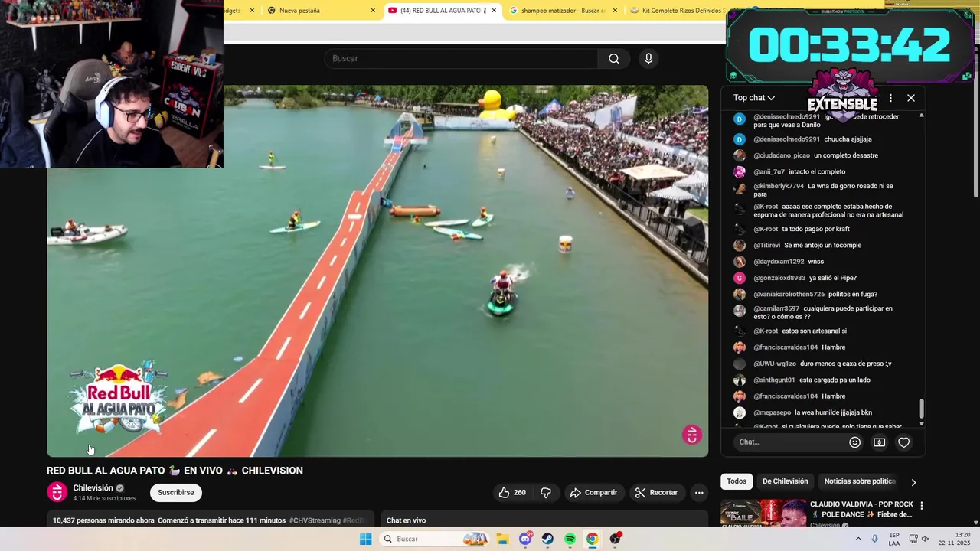Switch to shampoo matizador search tab
Viewport: 980px width, 551px height.
[564, 11]
